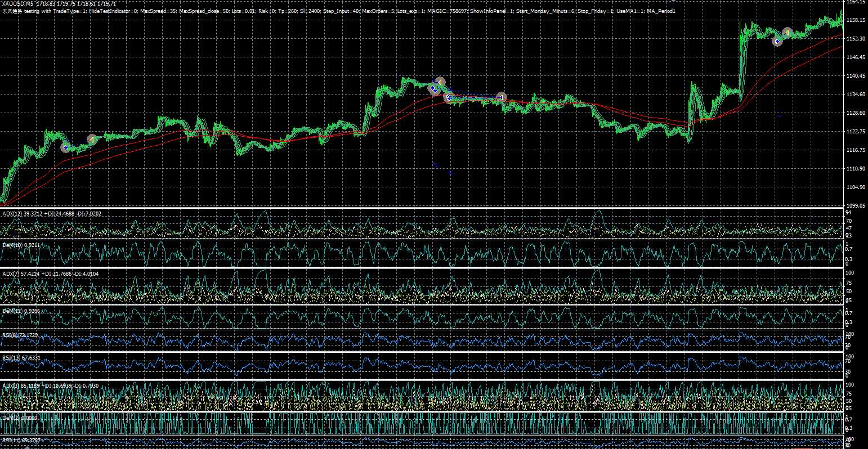Select the yellow close arrow at mid-chart peak

(440, 82)
